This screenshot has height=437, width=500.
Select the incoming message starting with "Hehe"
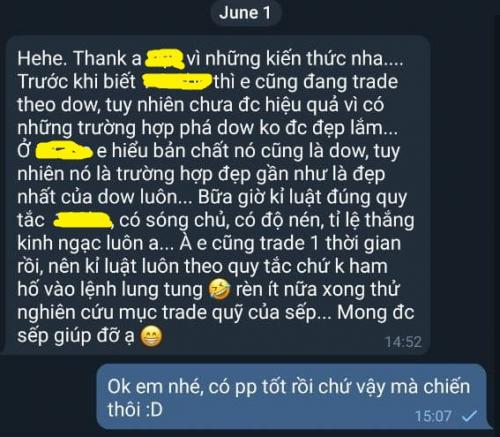pyautogui.click(x=216, y=195)
